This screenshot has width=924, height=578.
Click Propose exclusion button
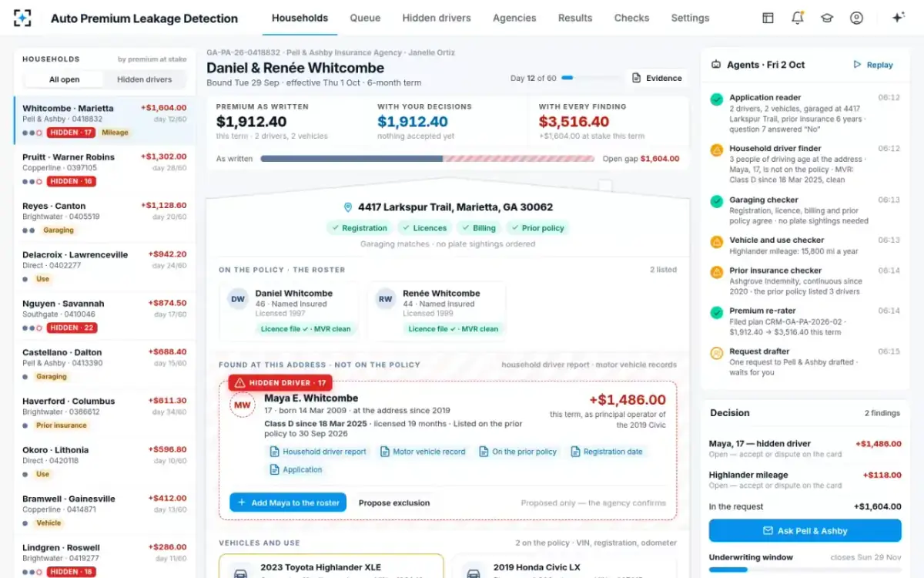pos(394,502)
